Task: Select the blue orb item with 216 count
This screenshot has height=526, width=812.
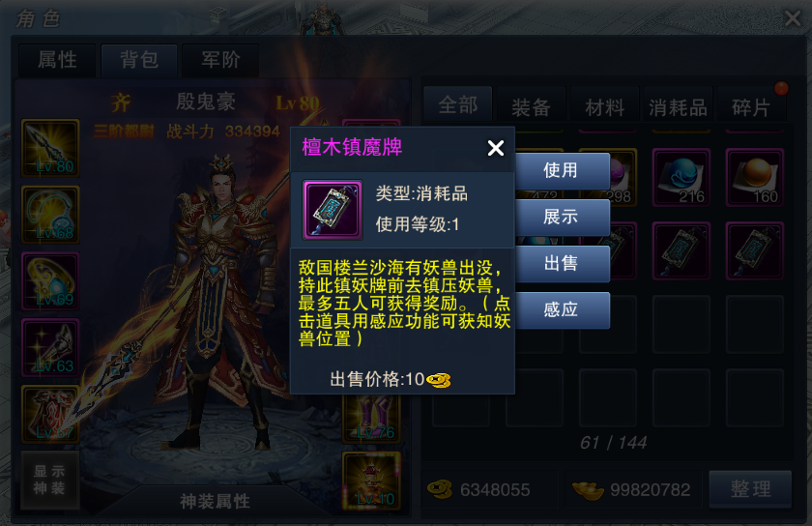Action: [x=681, y=177]
